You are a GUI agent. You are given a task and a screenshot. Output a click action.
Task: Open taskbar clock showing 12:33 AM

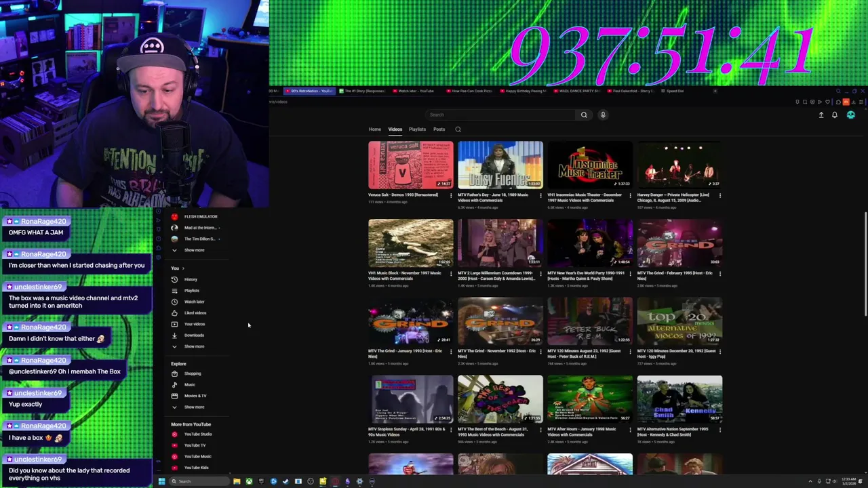pyautogui.click(x=849, y=481)
